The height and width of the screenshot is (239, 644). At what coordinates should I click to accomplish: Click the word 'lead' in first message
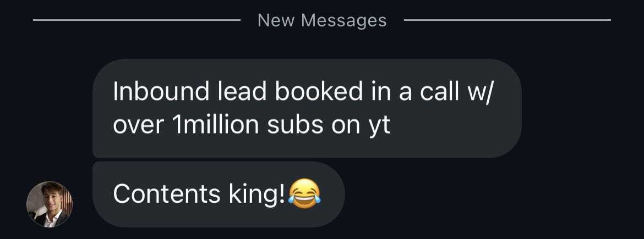point(242,91)
